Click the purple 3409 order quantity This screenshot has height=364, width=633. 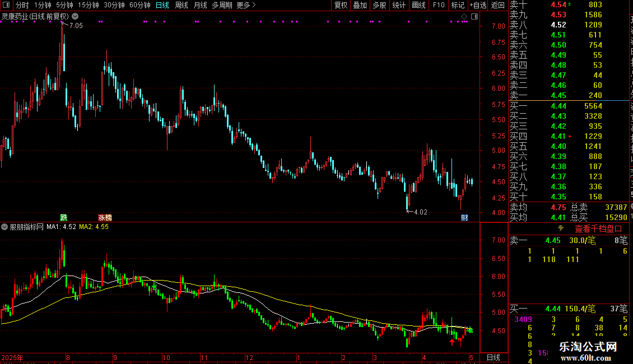pyautogui.click(x=523, y=319)
